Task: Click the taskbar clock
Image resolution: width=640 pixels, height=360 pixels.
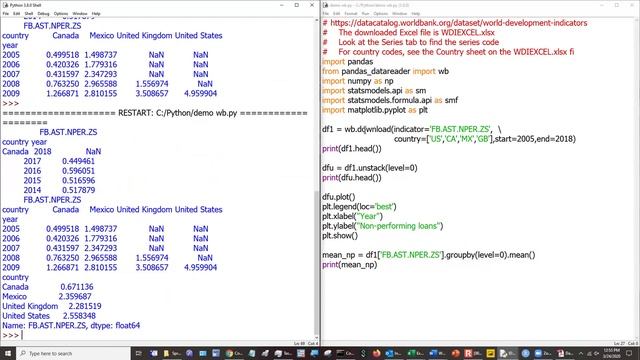Action: click(x=610, y=353)
